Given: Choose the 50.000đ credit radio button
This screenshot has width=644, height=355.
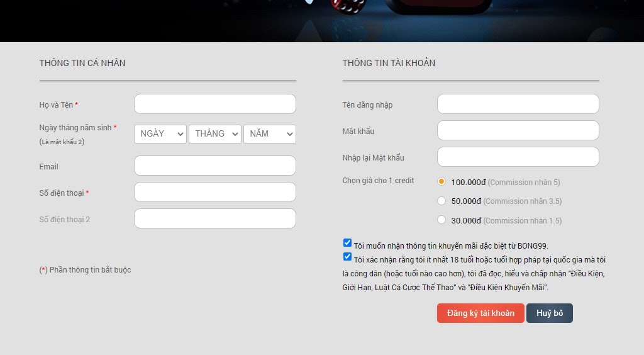Looking at the screenshot, I should pyautogui.click(x=441, y=201).
